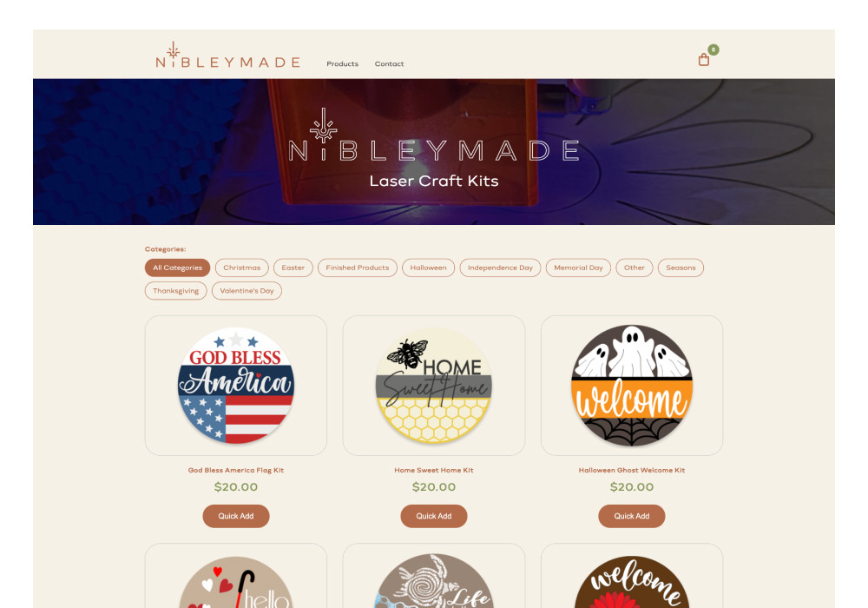Viewport: 868px width, 608px height.
Task: Quick Add the Halloween Ghost Welcome Kit
Action: 632,516
